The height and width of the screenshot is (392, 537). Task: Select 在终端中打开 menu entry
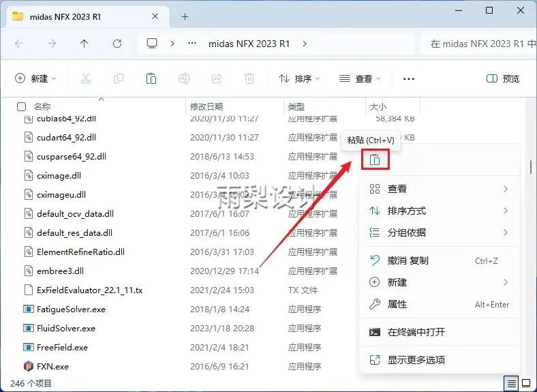[x=440, y=332]
